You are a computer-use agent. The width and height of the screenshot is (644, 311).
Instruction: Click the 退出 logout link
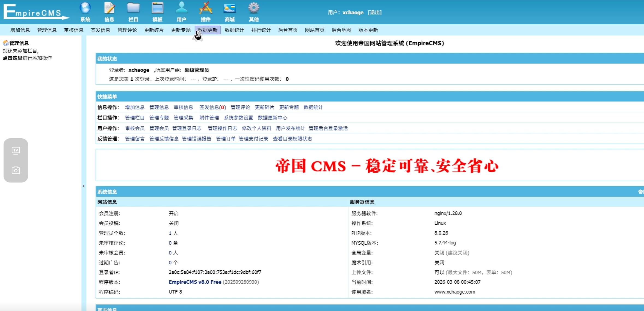pos(374,13)
